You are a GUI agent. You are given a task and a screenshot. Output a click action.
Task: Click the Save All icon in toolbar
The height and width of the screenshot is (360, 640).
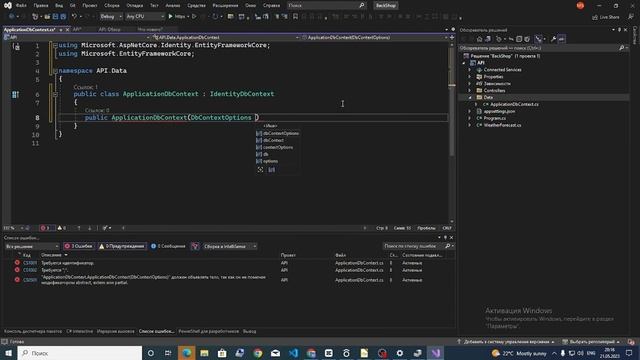click(63, 16)
